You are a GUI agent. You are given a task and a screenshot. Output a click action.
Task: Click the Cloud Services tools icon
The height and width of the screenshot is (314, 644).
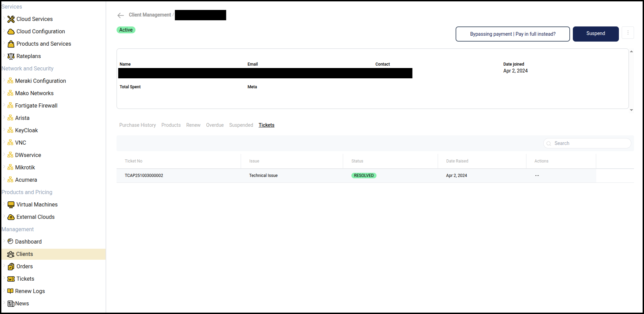(x=11, y=19)
